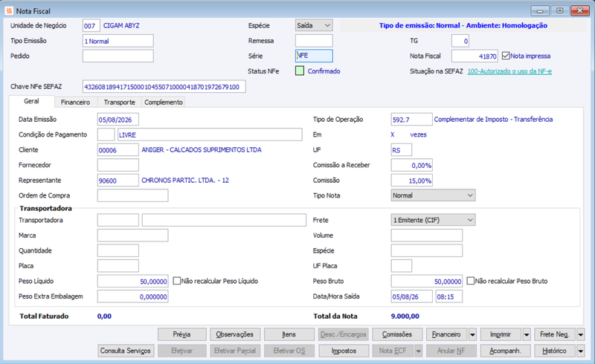Enable Não recalcular Peso Líquido checkbox
Image resolution: width=595 pixels, height=364 pixels.
click(x=176, y=281)
